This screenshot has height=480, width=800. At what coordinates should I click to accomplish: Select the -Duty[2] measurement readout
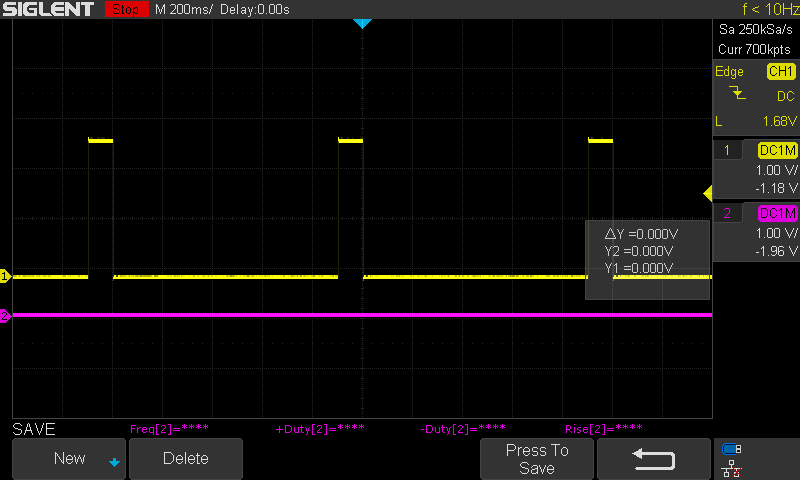coord(463,428)
